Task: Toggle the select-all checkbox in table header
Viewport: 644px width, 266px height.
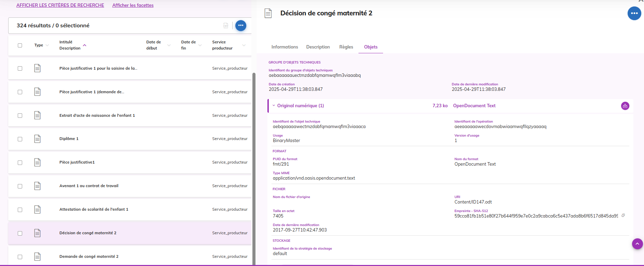Action: [20, 45]
